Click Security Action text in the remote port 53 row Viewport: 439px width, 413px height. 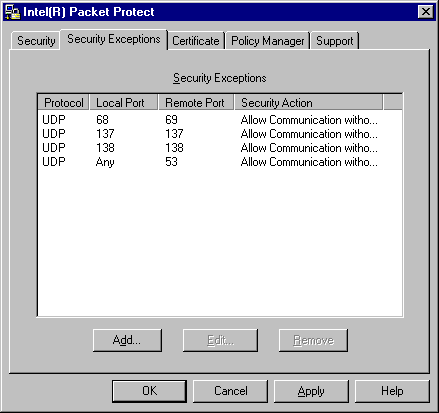click(309, 162)
